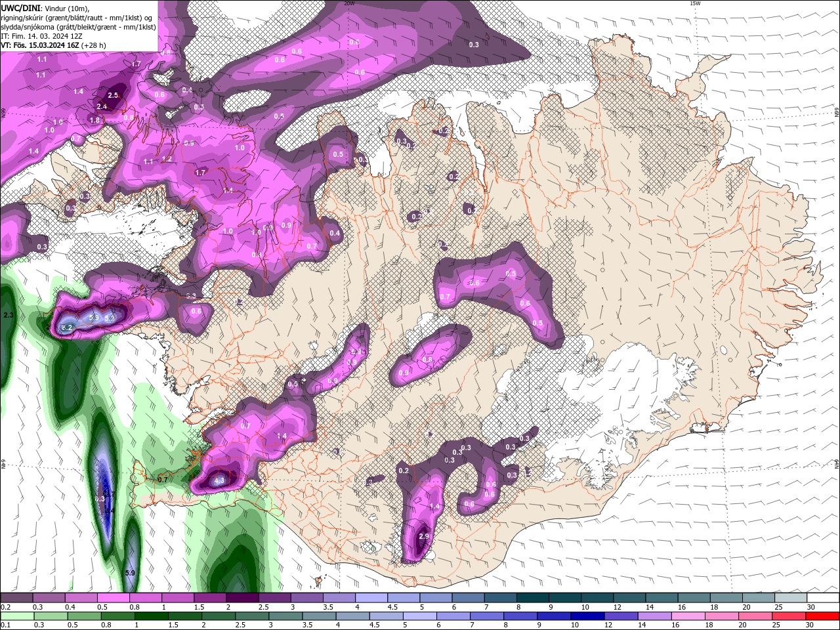Pick the red rain swatch labeled 30
This screenshot has width=840, height=630.
(822, 616)
